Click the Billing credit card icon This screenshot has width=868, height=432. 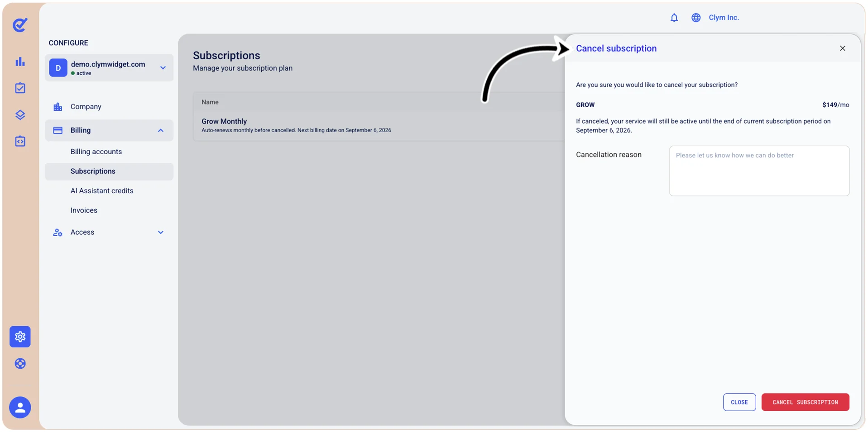pyautogui.click(x=58, y=130)
